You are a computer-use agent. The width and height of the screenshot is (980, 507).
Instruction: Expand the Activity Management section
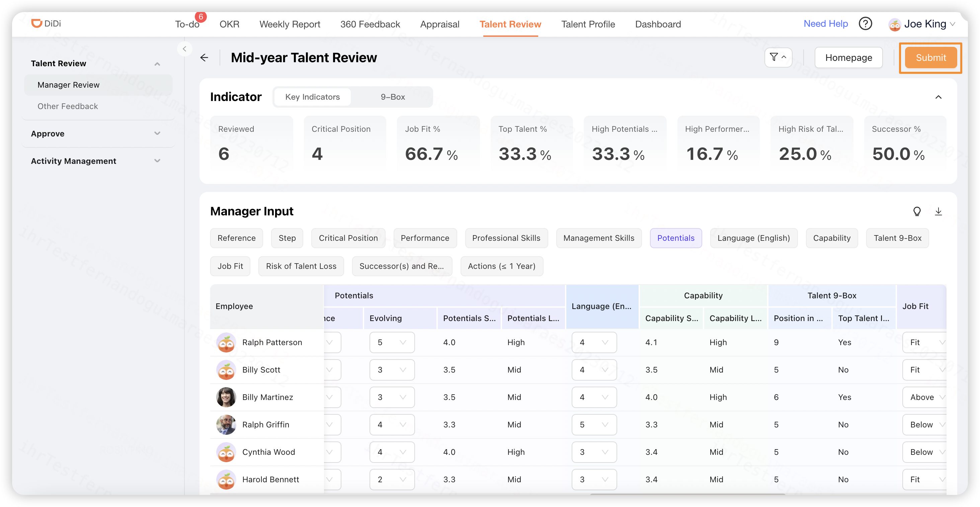(157, 161)
